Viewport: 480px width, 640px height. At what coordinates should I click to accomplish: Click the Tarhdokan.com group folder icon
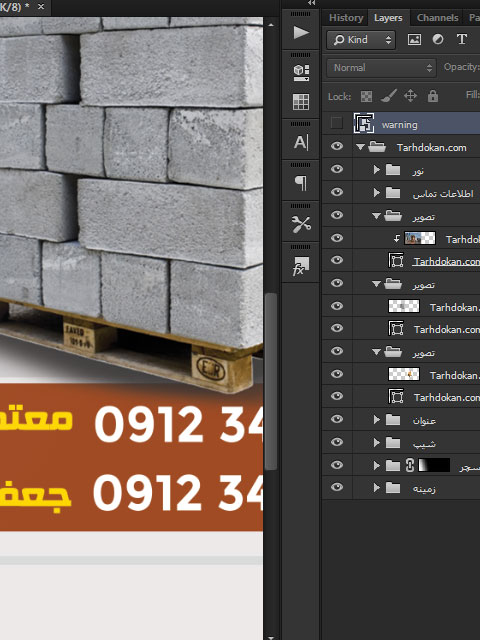pyautogui.click(x=377, y=147)
